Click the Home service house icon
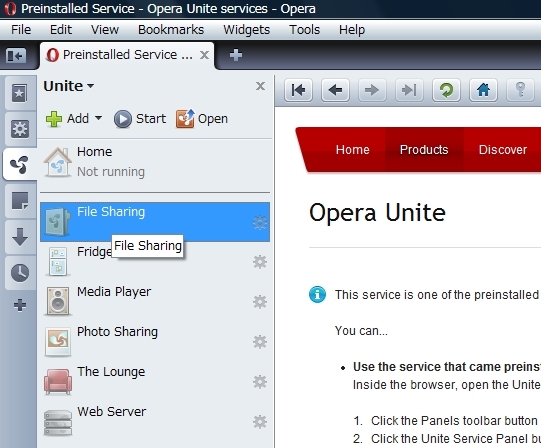The height and width of the screenshot is (448, 541). (x=58, y=162)
